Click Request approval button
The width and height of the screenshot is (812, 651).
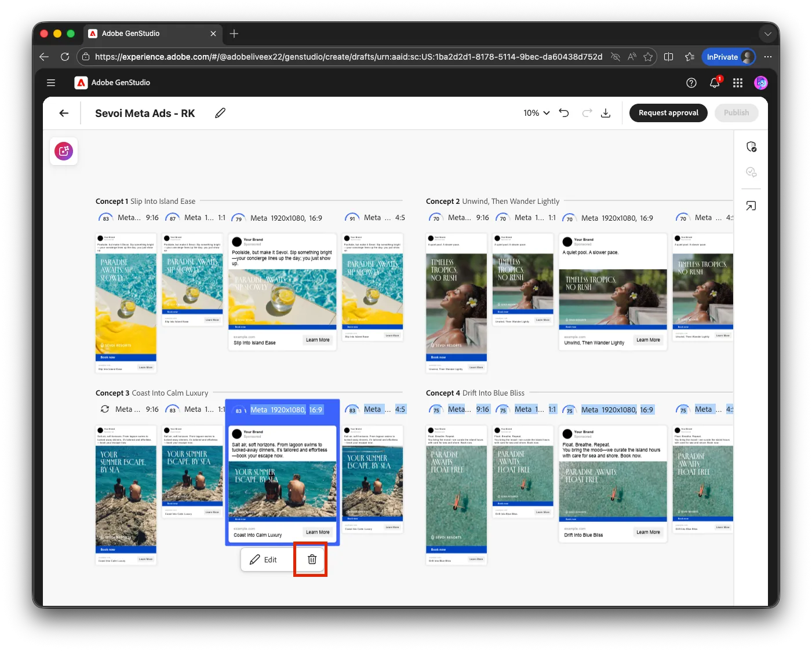pyautogui.click(x=668, y=113)
